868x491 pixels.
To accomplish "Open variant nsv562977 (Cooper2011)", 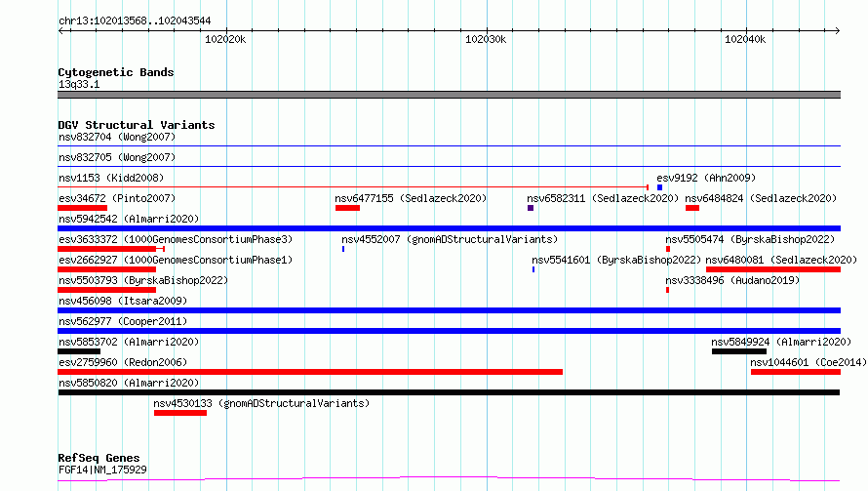I will coord(123,321).
